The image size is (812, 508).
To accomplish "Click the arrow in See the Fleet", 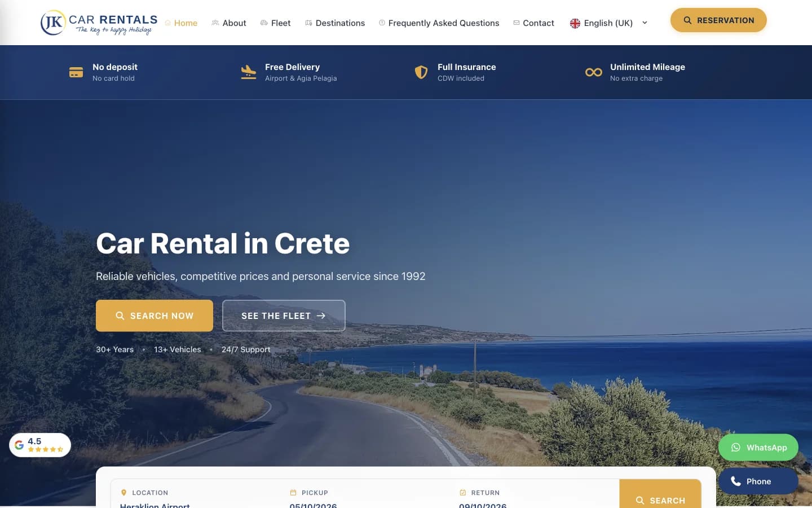I will [x=321, y=316].
